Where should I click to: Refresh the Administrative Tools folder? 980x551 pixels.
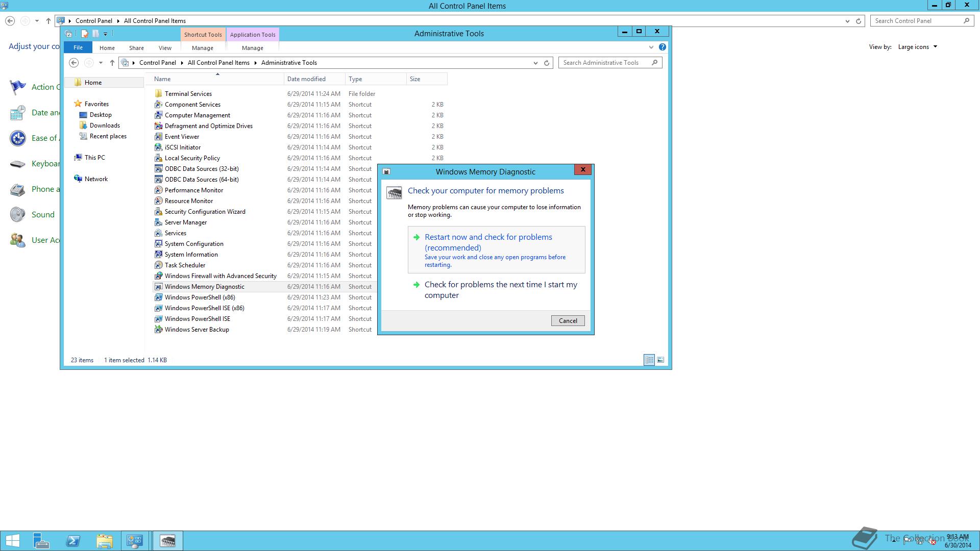tap(547, 63)
